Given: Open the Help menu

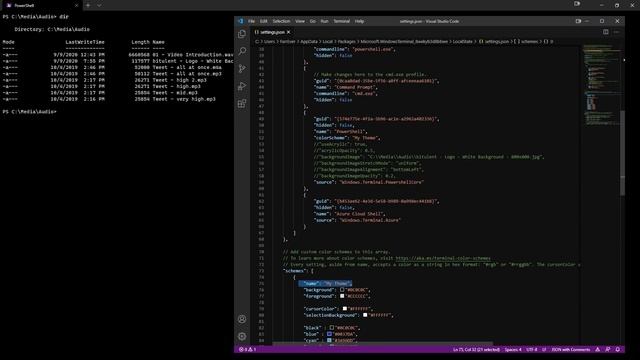Looking at the screenshot, I should click(x=359, y=21).
